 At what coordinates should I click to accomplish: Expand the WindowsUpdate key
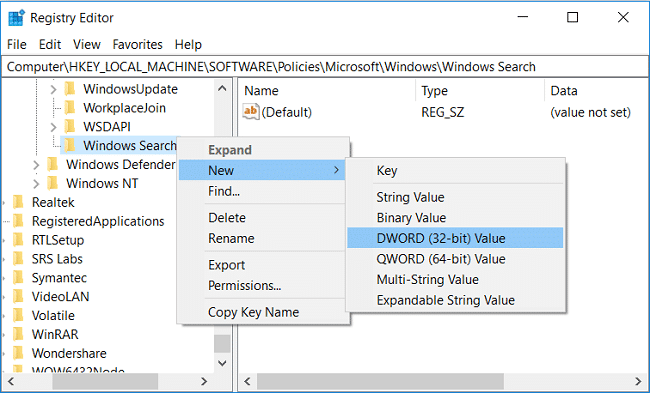click(x=53, y=89)
